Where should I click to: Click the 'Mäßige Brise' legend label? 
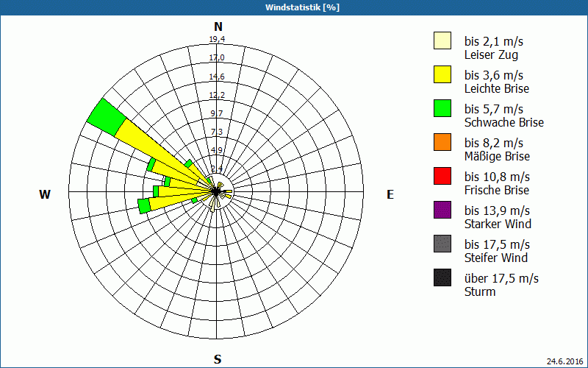pos(498,156)
